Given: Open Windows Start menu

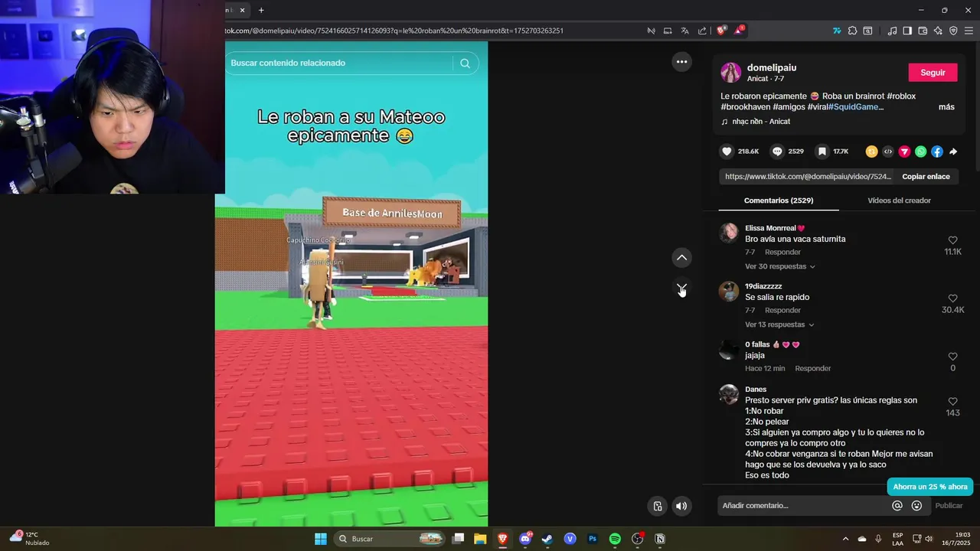Looking at the screenshot, I should (321, 539).
